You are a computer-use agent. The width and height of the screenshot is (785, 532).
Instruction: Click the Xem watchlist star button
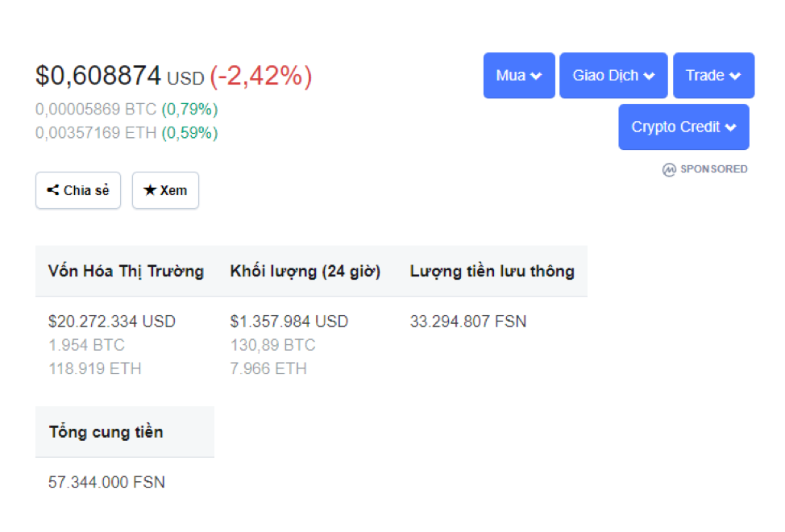click(165, 190)
